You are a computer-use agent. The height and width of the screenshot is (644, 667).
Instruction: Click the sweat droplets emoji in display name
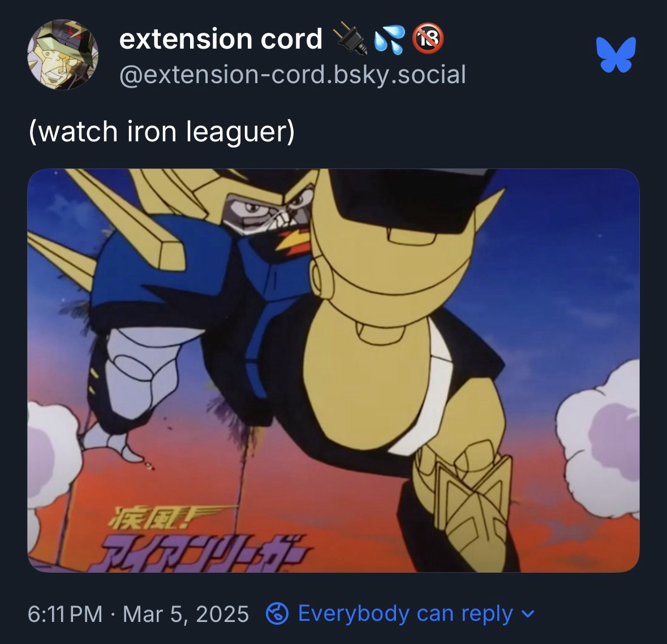click(389, 39)
